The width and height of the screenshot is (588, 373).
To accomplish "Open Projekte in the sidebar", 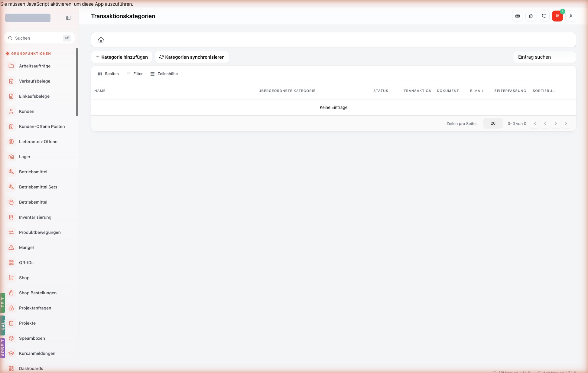I will coord(40,323).
